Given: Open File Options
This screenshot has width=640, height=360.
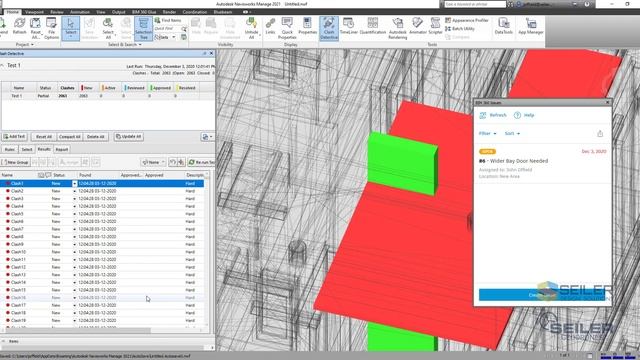Looking at the screenshot, I should point(51,28).
